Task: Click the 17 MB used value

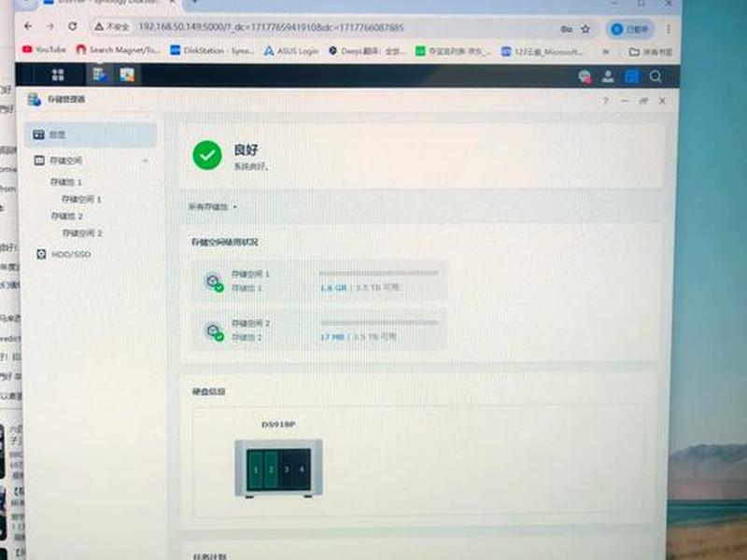Action: coord(332,337)
